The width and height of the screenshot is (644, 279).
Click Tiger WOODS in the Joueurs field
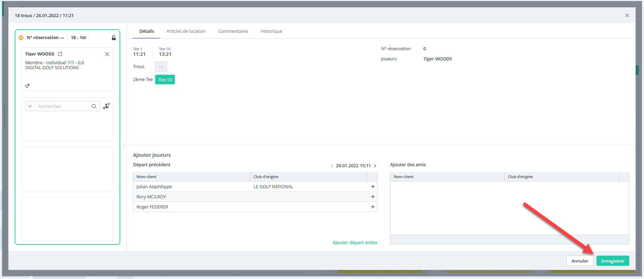437,59
